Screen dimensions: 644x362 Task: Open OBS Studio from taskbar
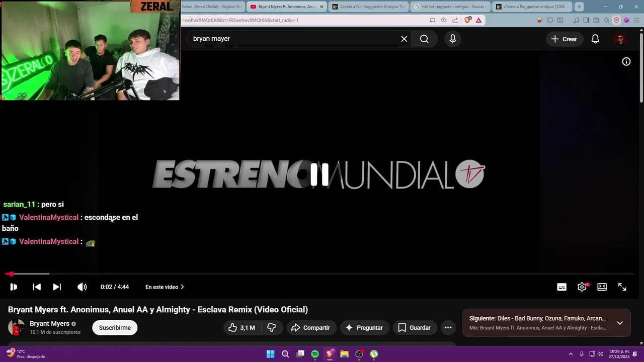pyautogui.click(x=359, y=354)
